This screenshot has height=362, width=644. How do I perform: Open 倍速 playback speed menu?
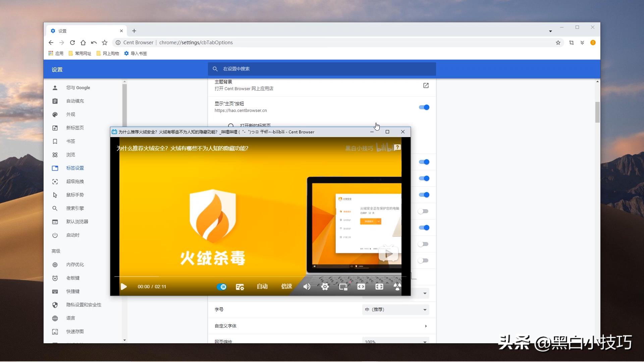pos(286,287)
